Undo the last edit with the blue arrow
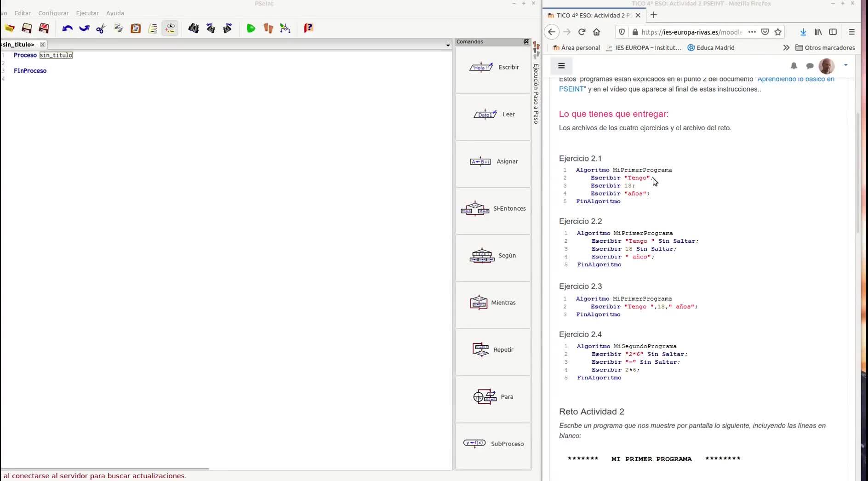This screenshot has height=481, width=868. (67, 29)
